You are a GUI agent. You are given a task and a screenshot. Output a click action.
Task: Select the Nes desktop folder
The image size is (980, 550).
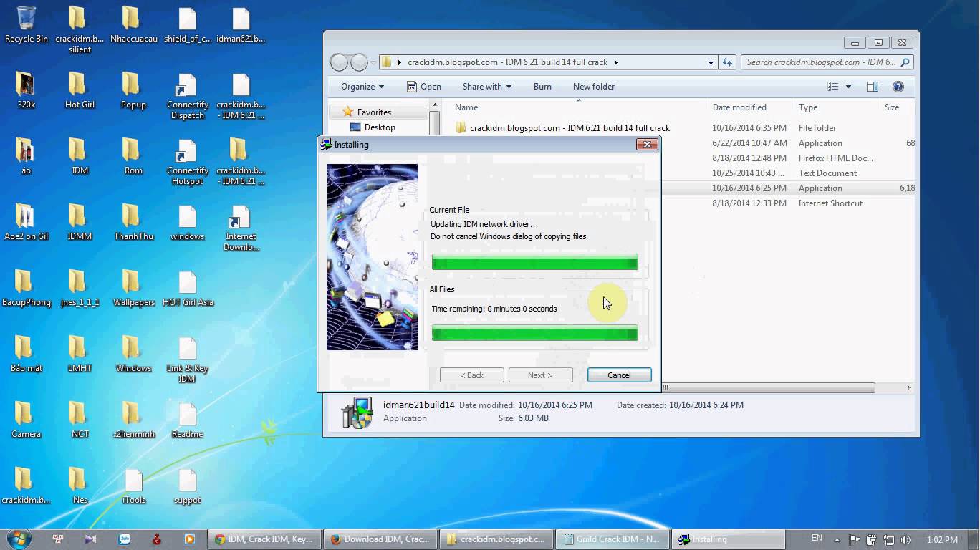click(x=80, y=486)
